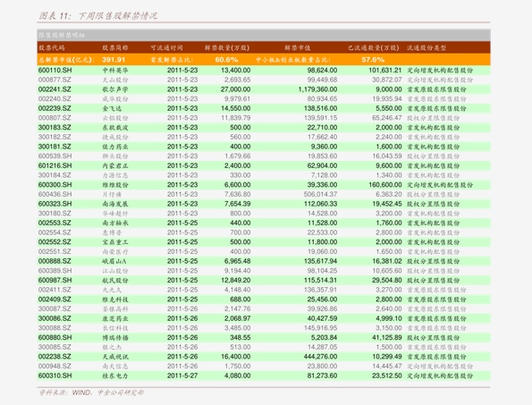
Task: Select stock code 002238.SZ
Action: tap(55, 357)
